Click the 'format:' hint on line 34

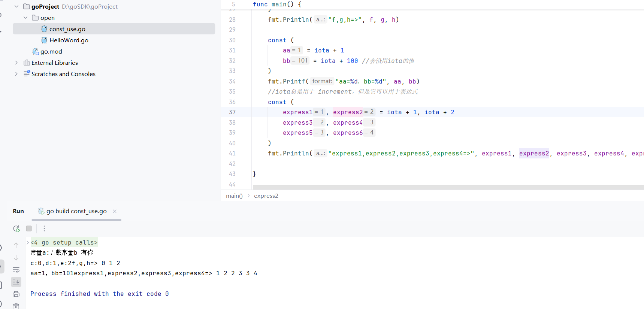click(322, 81)
